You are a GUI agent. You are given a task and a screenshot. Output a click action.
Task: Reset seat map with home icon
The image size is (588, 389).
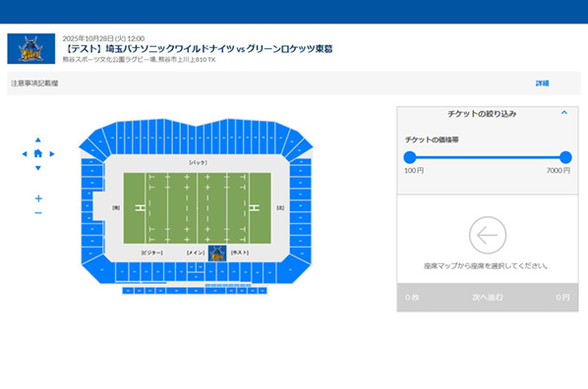(x=38, y=153)
